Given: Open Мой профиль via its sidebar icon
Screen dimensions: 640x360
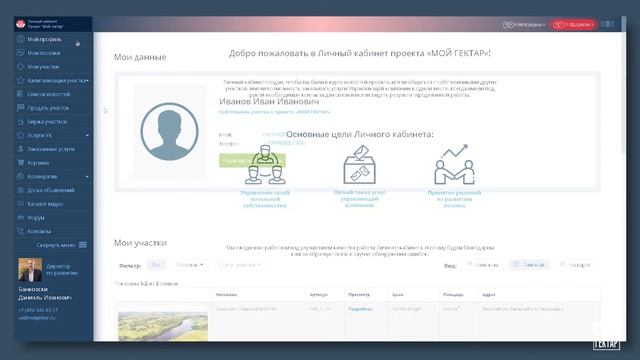Looking at the screenshot, I should tap(20, 39).
